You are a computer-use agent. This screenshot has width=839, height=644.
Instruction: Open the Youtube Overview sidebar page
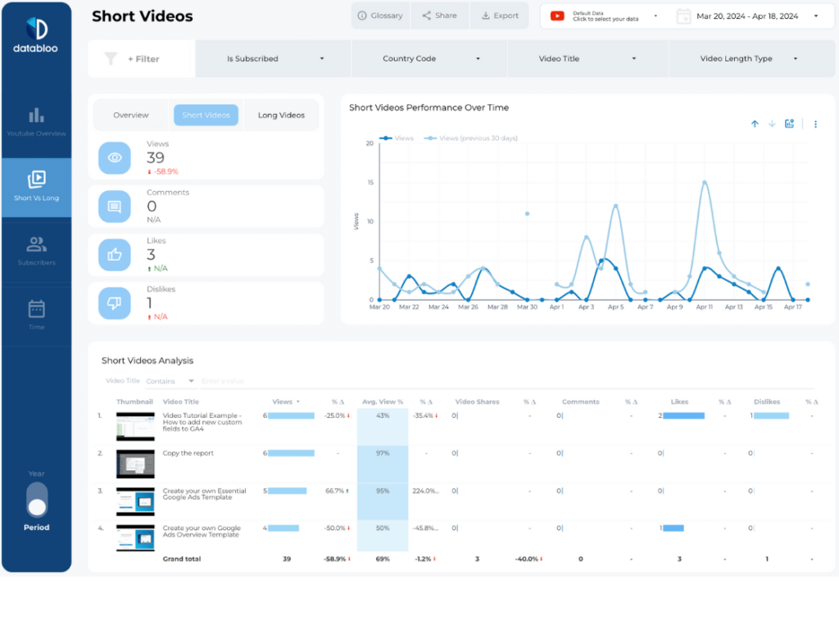36,120
